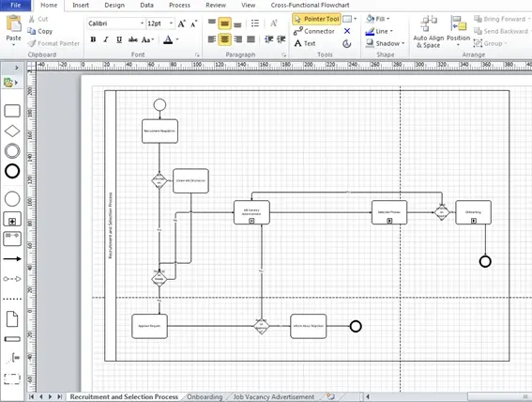
Task: Click Send Backward
Action: (501, 31)
